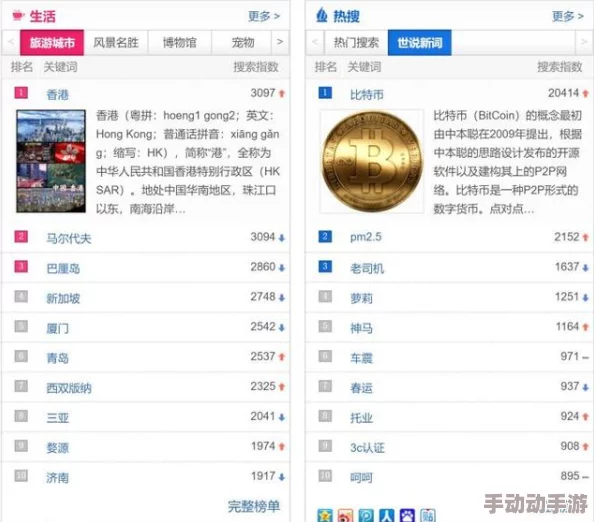
Task: Open the 青岛 keyword
Action: click(x=58, y=358)
